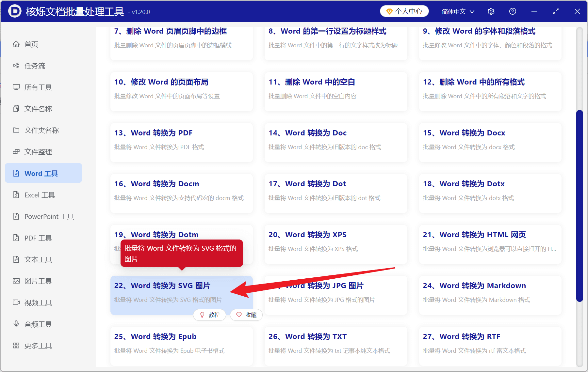588x372 pixels.
Task: Open the help question mark
Action: (x=513, y=11)
